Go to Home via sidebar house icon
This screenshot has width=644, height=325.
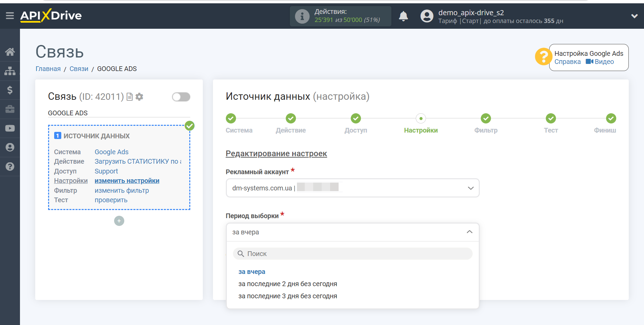coord(10,52)
